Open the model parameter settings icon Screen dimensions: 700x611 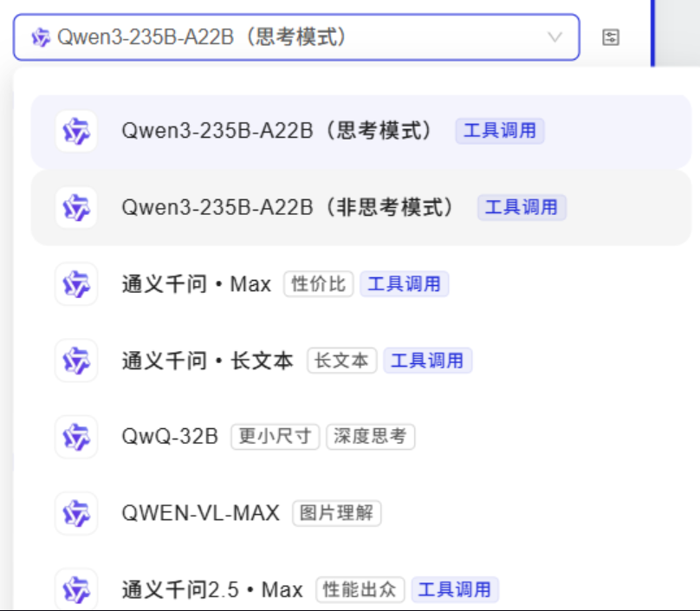[x=612, y=37]
